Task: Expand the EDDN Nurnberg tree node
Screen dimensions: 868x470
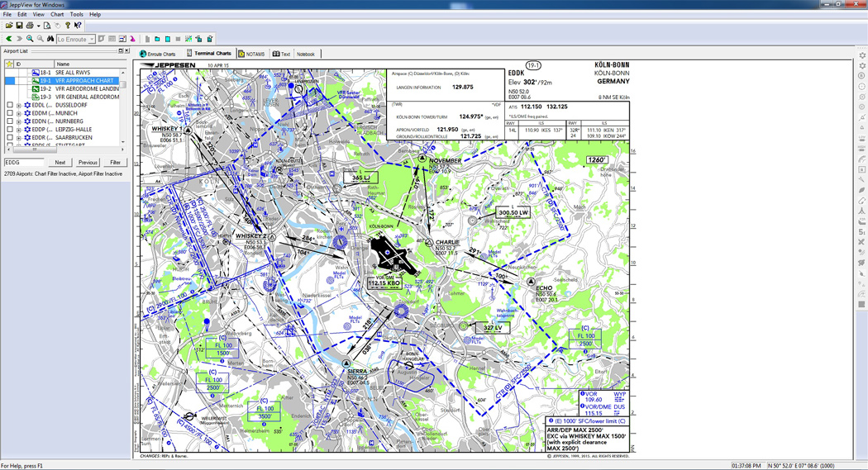Action: point(19,121)
